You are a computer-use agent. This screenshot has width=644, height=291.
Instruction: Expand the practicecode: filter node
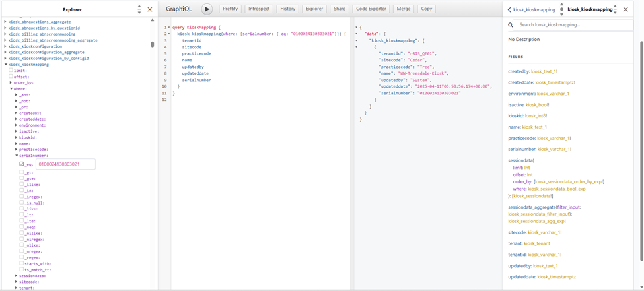pyautogui.click(x=17, y=149)
